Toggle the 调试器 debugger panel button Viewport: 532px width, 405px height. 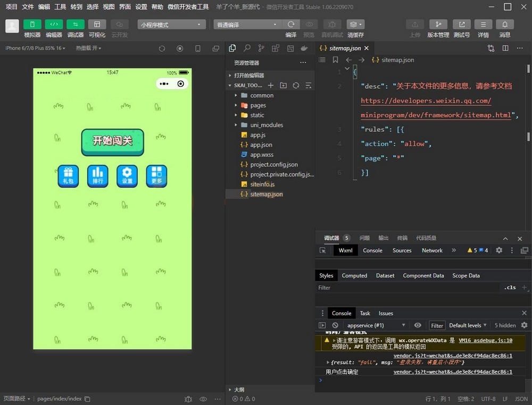(76, 24)
